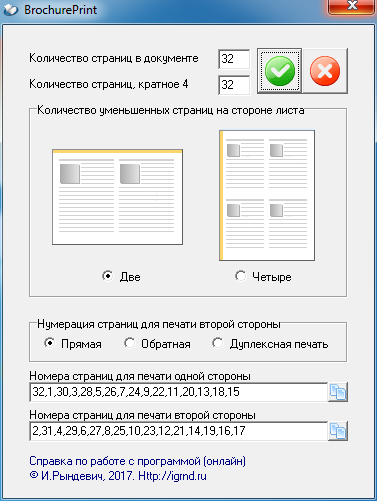Click the second-side page numbers field

coord(178,431)
